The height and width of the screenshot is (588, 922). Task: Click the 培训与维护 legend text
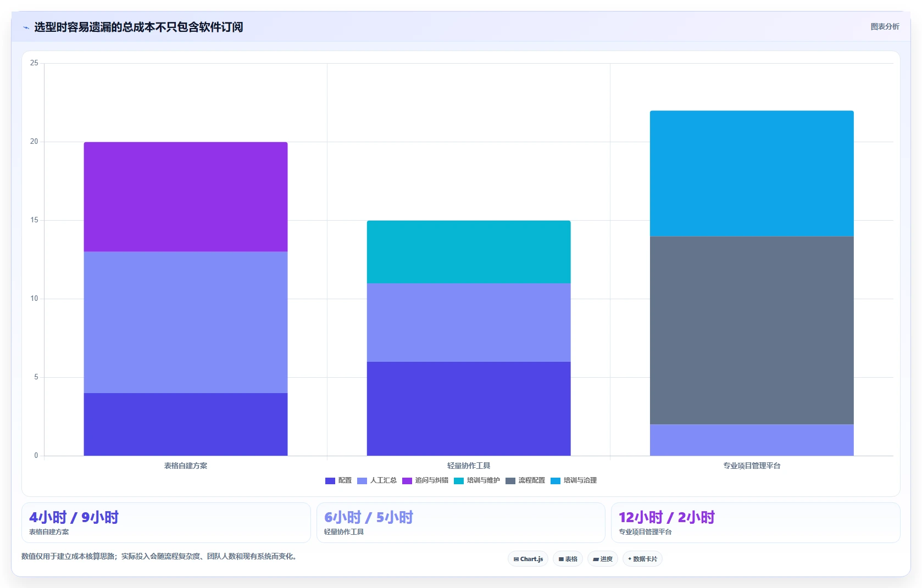tap(484, 480)
